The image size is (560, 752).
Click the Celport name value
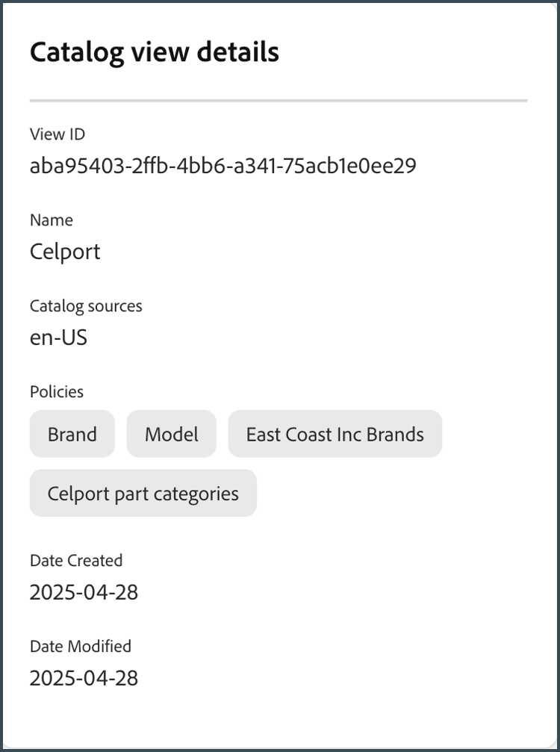[x=65, y=252]
